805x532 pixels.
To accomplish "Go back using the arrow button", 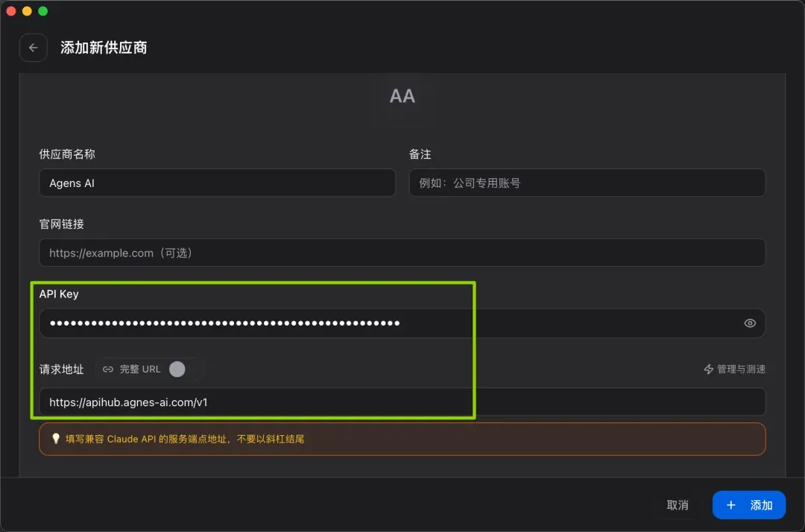I will [x=34, y=48].
